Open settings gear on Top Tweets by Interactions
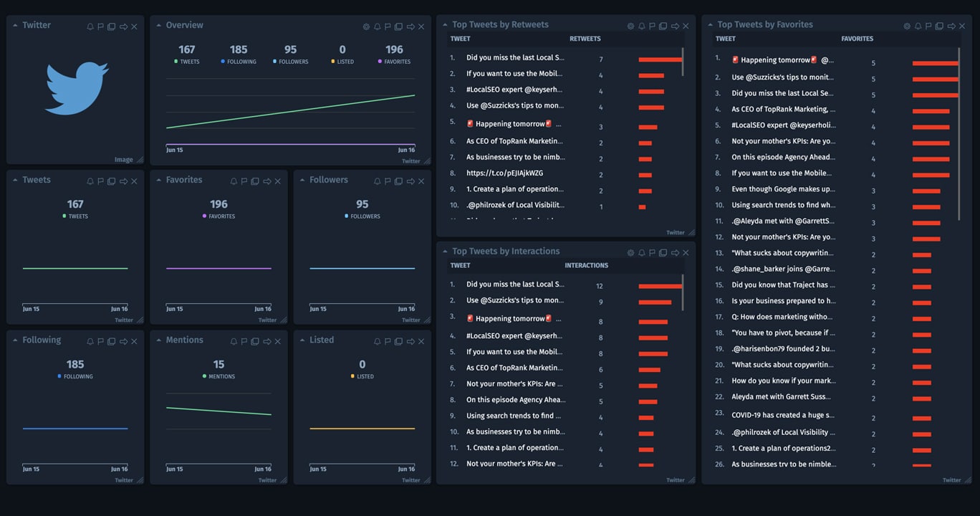Viewport: 980px width, 516px height. tap(630, 252)
